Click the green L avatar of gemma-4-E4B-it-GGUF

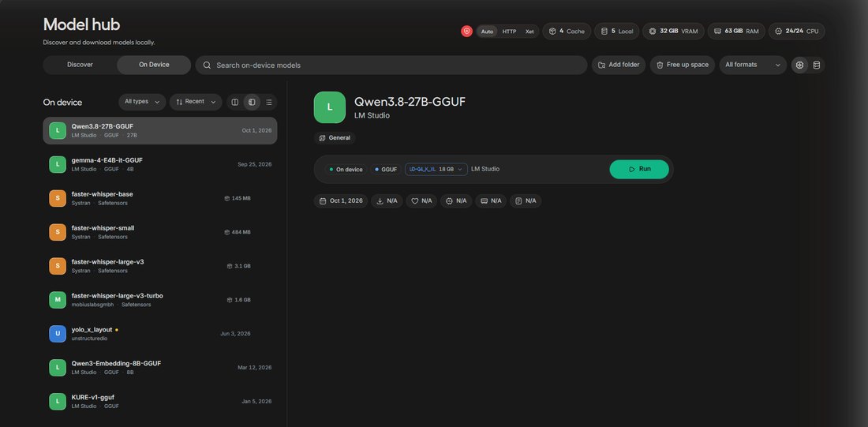click(x=58, y=164)
